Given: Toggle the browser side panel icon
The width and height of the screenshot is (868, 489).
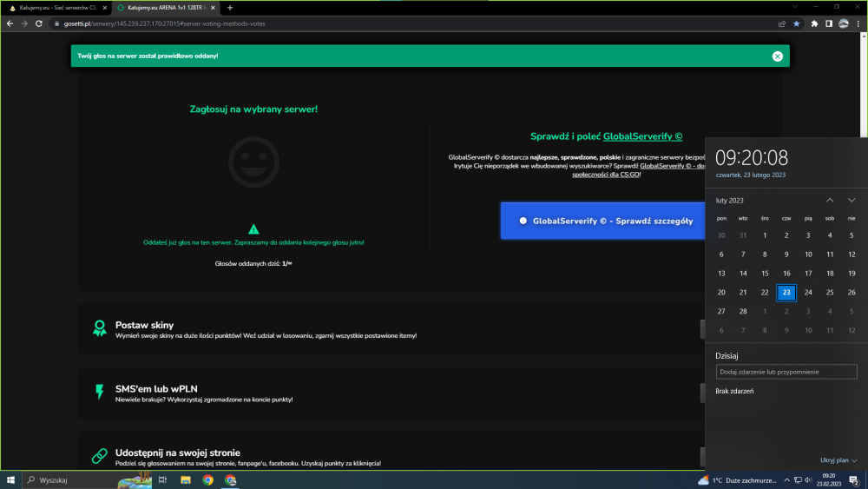Looking at the screenshot, I should click(x=829, y=23).
